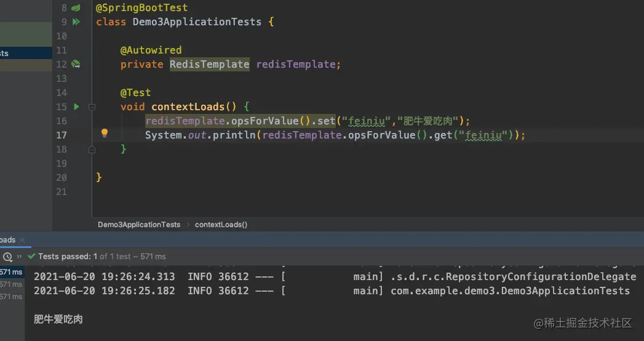Click line number 21 in the gutter
Screen dimensions: 644x341
62,192
